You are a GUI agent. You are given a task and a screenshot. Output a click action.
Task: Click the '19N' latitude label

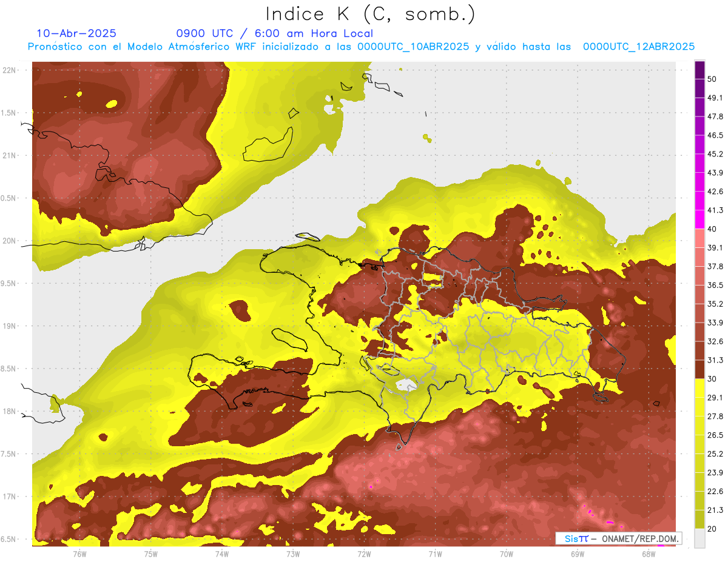click(9, 326)
